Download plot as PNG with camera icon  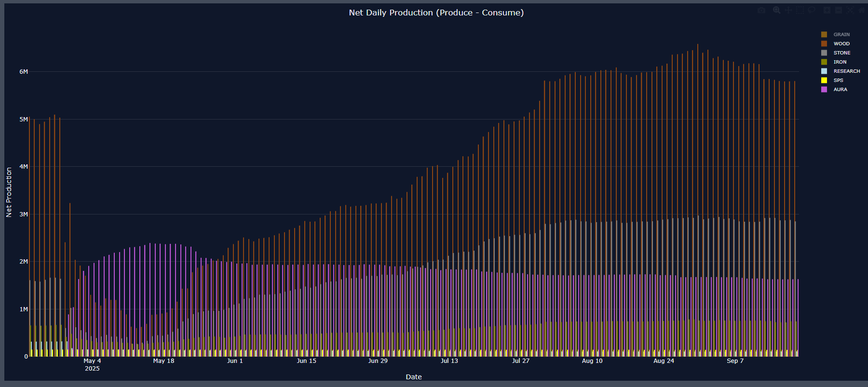[x=761, y=10]
